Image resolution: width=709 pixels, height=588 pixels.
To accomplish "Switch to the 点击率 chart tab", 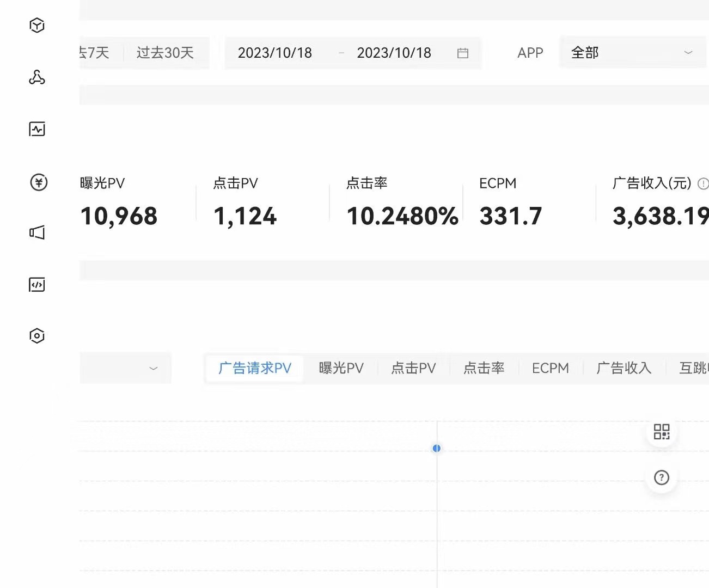I will (x=484, y=369).
